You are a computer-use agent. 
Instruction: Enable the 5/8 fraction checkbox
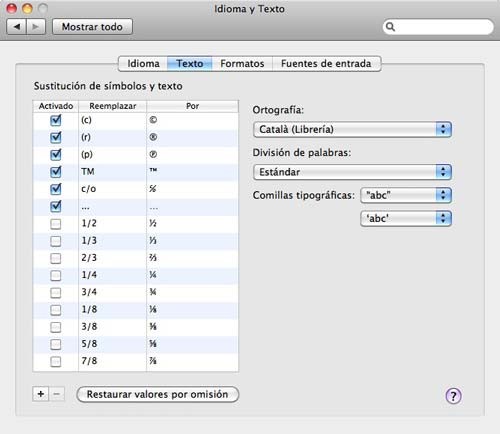click(56, 344)
